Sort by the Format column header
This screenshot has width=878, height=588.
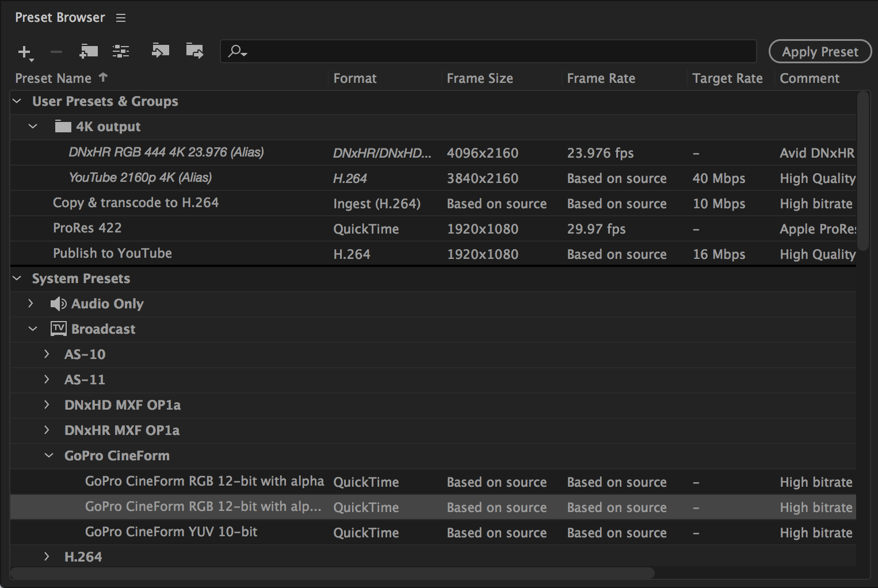(354, 78)
